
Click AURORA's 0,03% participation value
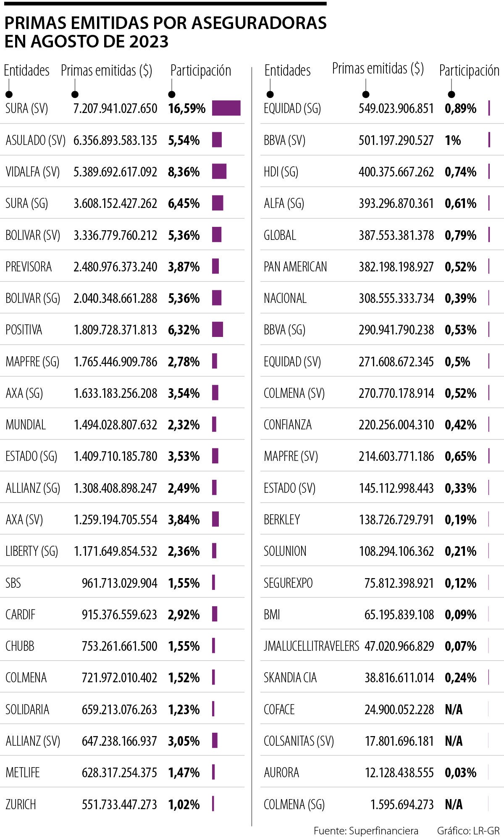460,772
